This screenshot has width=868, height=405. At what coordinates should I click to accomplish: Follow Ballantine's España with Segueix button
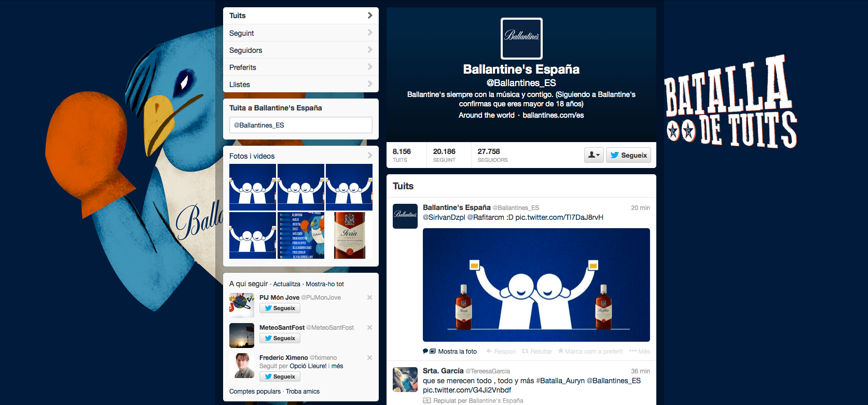pos(628,155)
